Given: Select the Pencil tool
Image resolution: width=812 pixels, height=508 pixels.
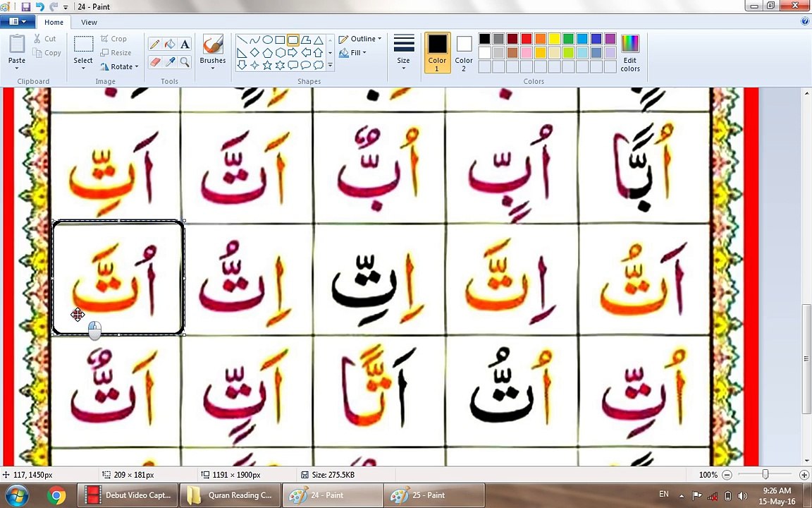Looking at the screenshot, I should tap(154, 44).
